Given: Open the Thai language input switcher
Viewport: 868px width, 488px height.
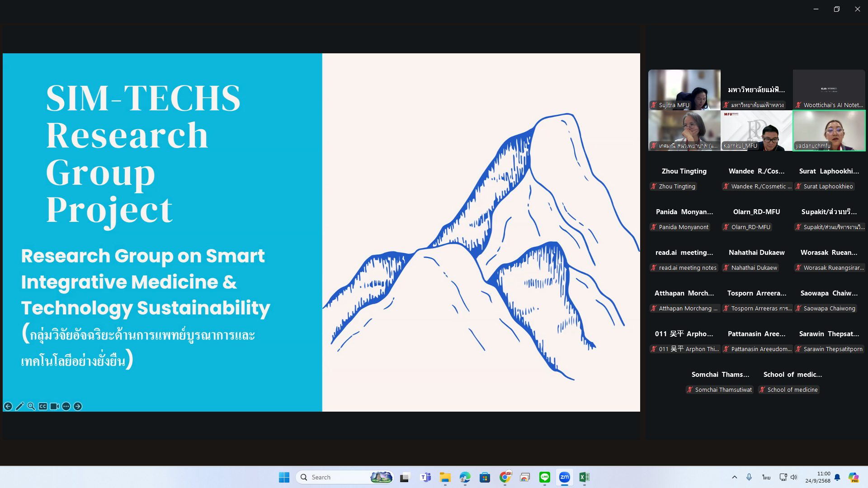Looking at the screenshot, I should 766,477.
